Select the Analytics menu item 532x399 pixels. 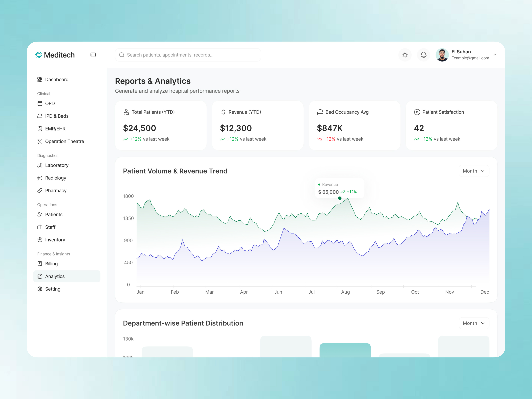pyautogui.click(x=67, y=276)
